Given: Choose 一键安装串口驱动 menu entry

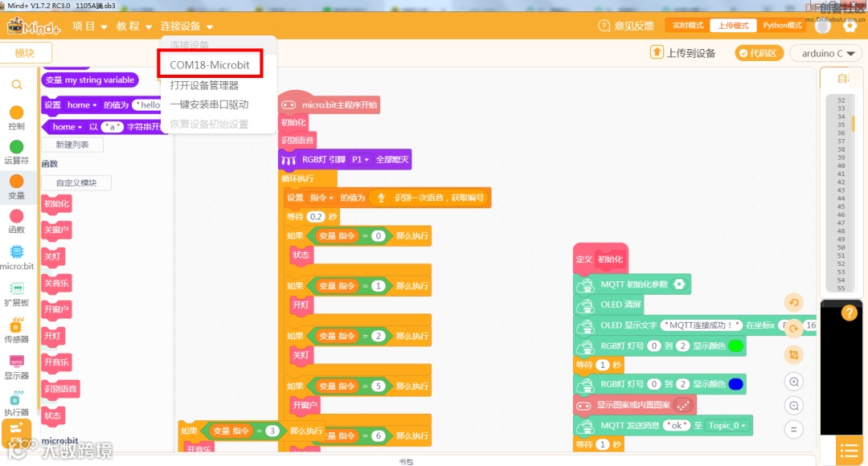Looking at the screenshot, I should coord(209,104).
